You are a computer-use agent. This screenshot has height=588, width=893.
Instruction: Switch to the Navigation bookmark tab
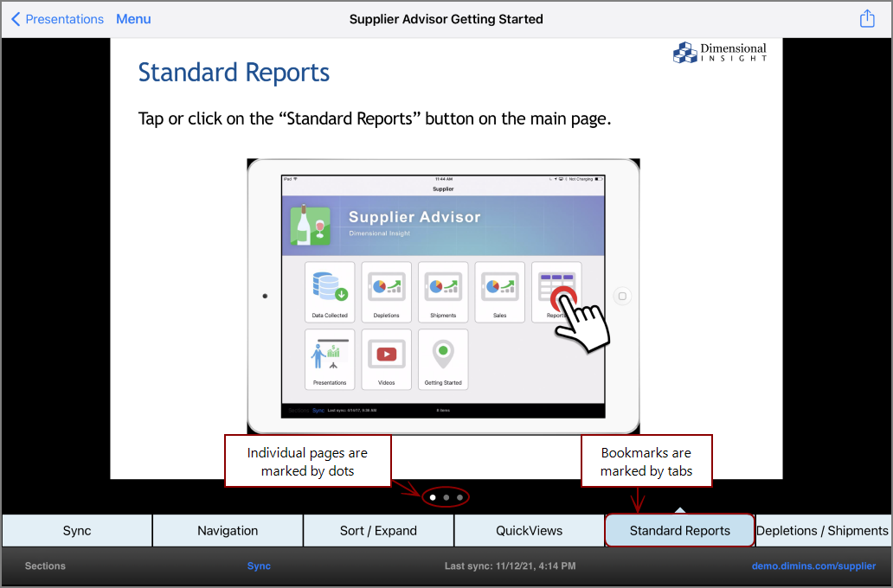(x=227, y=530)
